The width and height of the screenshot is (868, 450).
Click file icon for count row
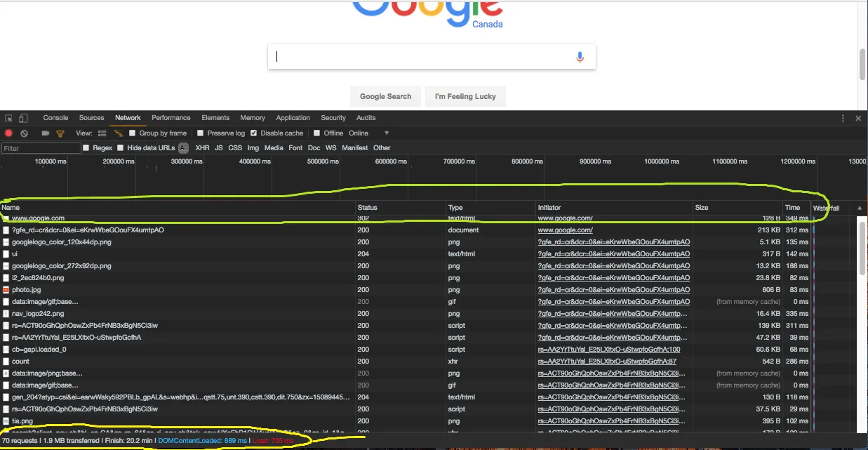[x=6, y=361]
